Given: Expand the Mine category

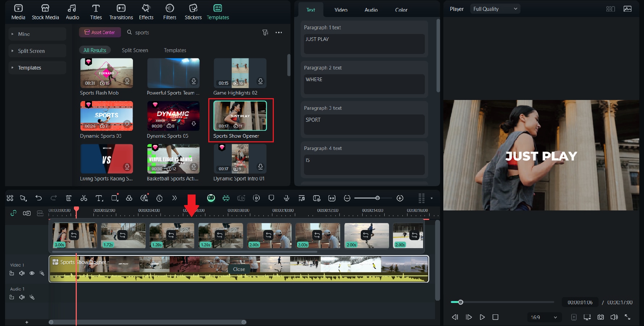Looking at the screenshot, I should tap(37, 34).
